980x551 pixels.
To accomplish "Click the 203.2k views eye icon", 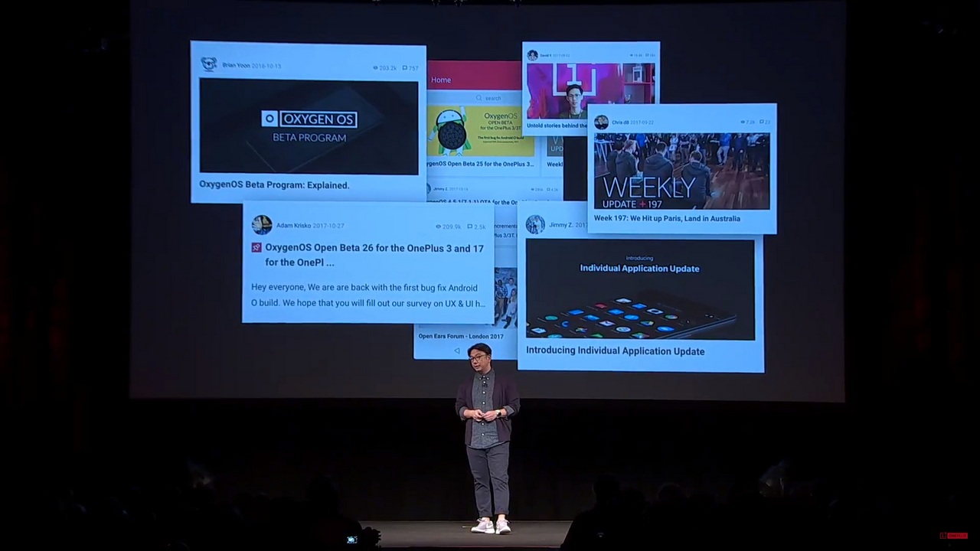I will tap(376, 68).
